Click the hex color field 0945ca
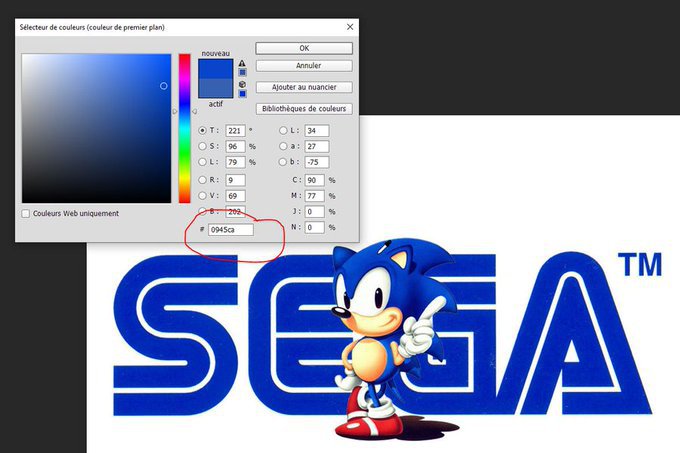This screenshot has width=680, height=453. point(230,230)
